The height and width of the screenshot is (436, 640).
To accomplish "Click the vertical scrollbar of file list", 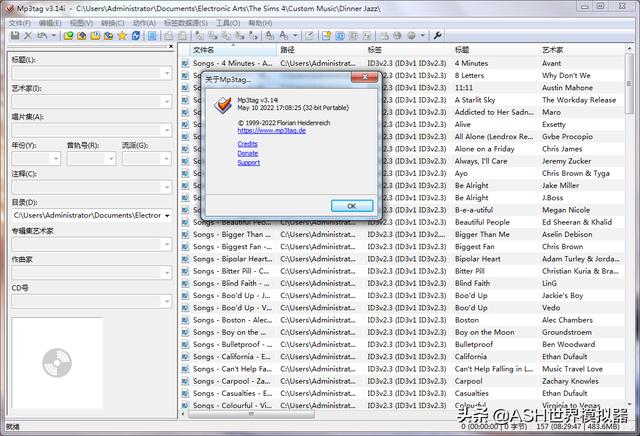I will [629, 84].
